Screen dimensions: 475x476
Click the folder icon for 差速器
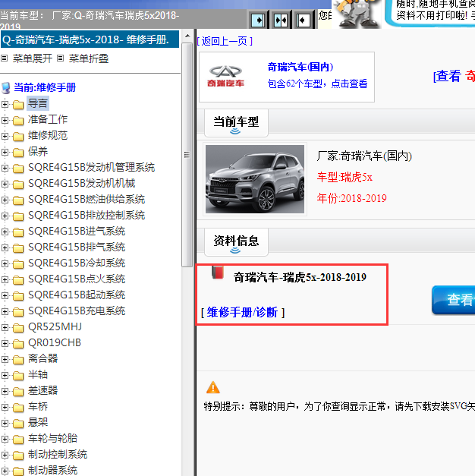click(18, 392)
